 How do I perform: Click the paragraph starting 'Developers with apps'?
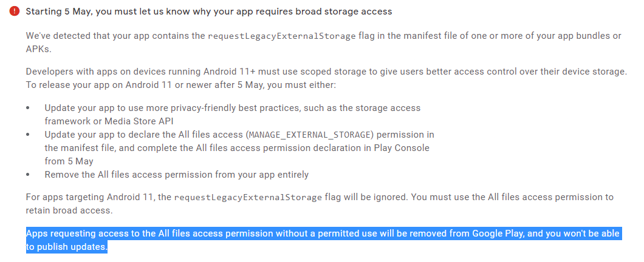tap(326, 78)
